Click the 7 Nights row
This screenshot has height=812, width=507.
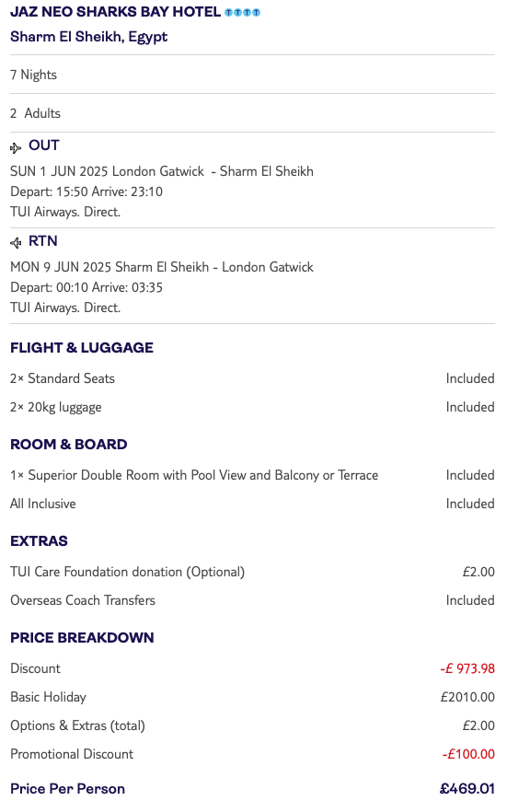(x=252, y=75)
